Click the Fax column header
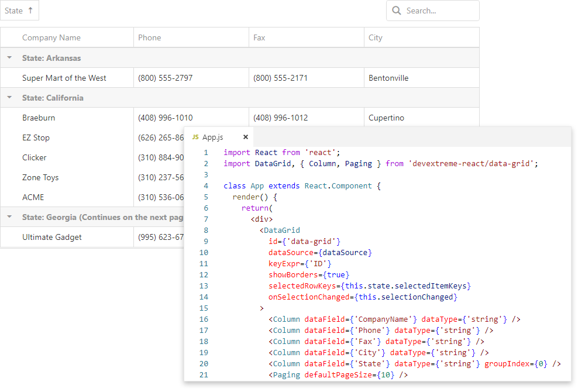 tap(259, 37)
